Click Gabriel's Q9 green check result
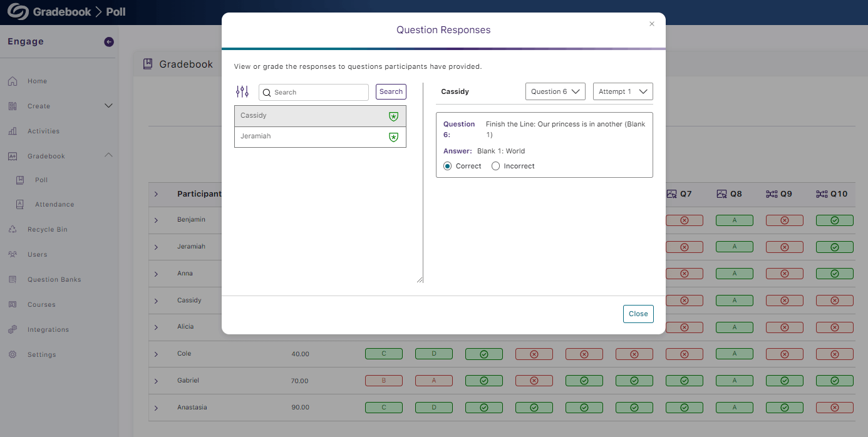 pos(784,381)
